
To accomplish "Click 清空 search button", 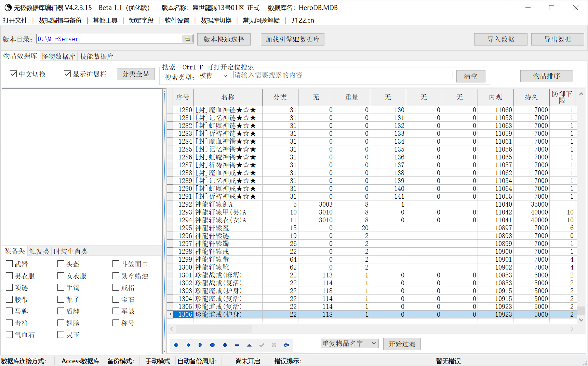I will [x=471, y=76].
